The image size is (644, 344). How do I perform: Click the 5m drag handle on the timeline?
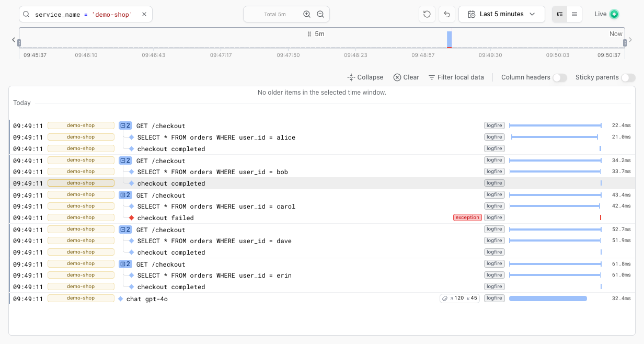coord(316,34)
